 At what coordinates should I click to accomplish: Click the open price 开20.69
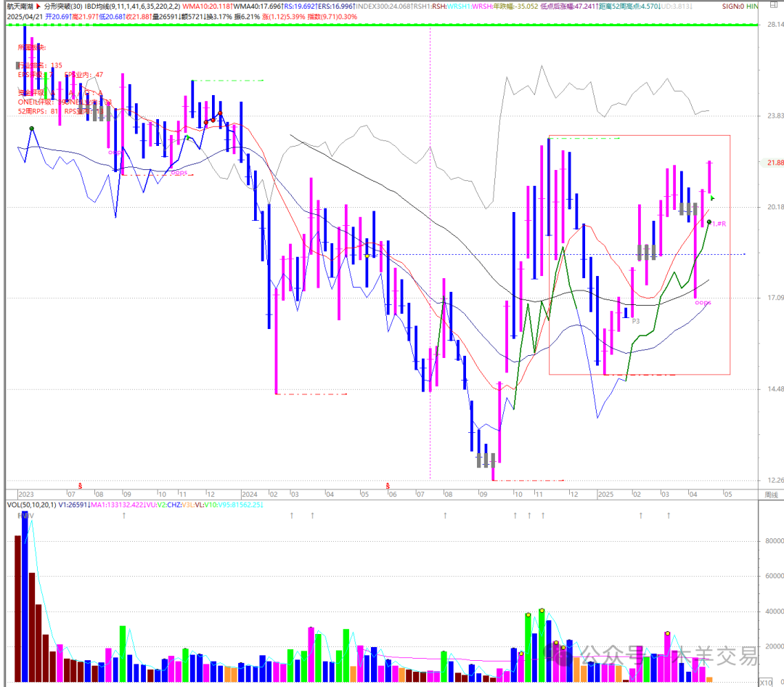(57, 17)
